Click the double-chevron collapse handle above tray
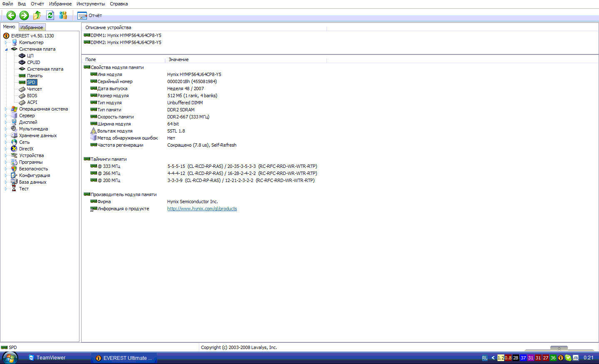 pyautogui.click(x=559, y=348)
